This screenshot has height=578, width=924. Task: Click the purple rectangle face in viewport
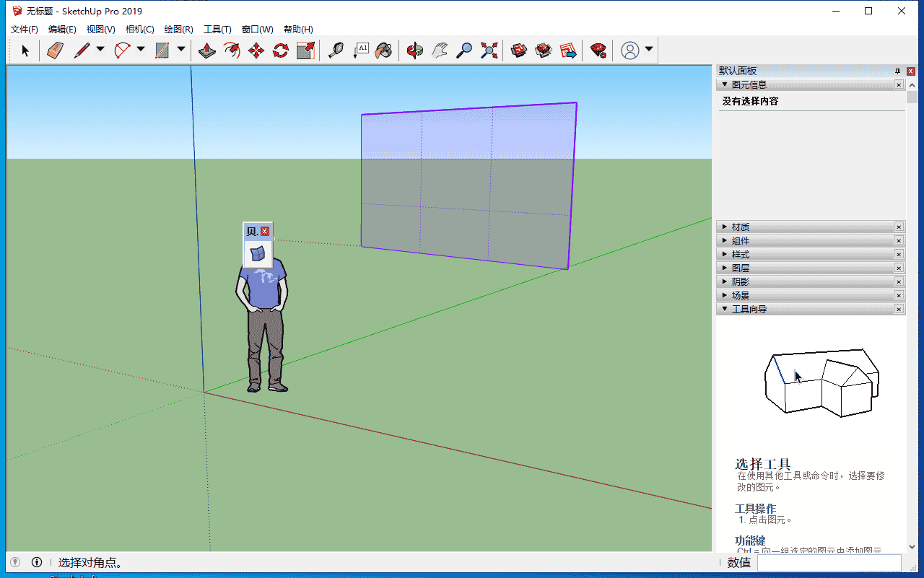pyautogui.click(x=468, y=185)
